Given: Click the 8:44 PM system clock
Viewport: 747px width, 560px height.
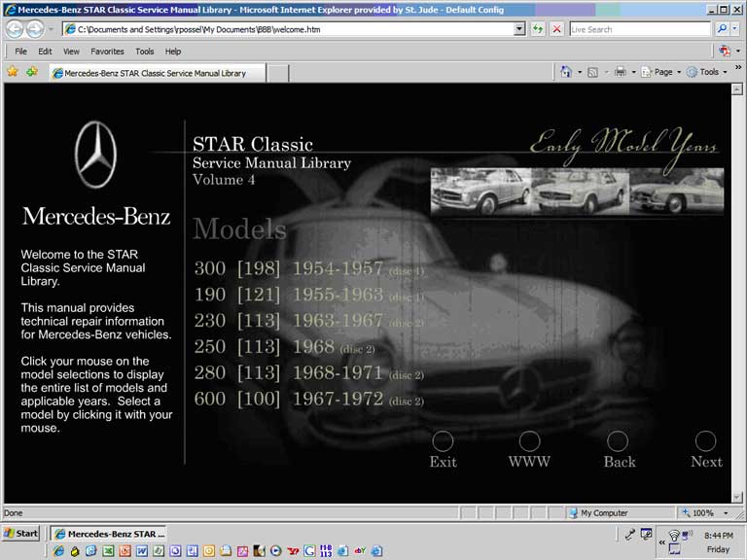Looking at the screenshot, I should [719, 536].
